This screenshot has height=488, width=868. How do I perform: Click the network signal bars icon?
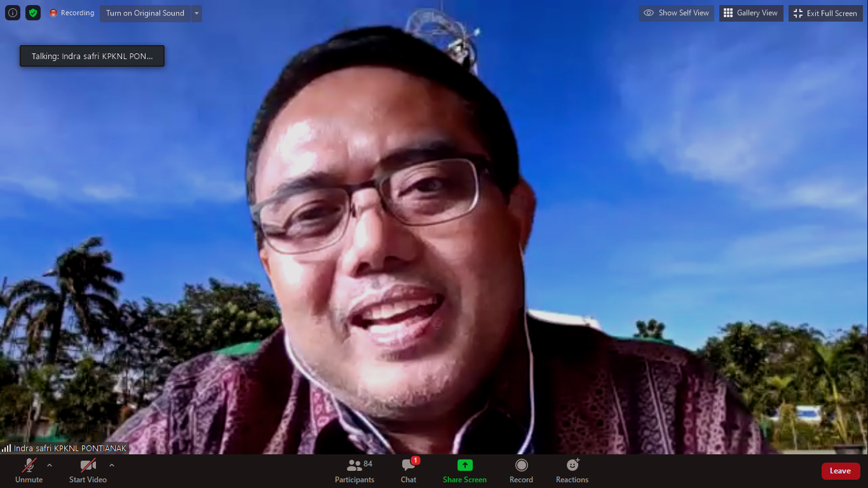pos(6,448)
